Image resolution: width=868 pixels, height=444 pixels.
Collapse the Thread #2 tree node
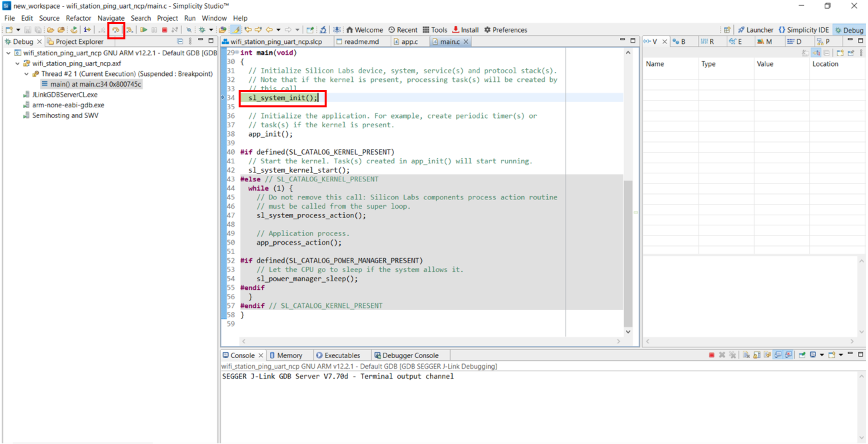tap(27, 74)
